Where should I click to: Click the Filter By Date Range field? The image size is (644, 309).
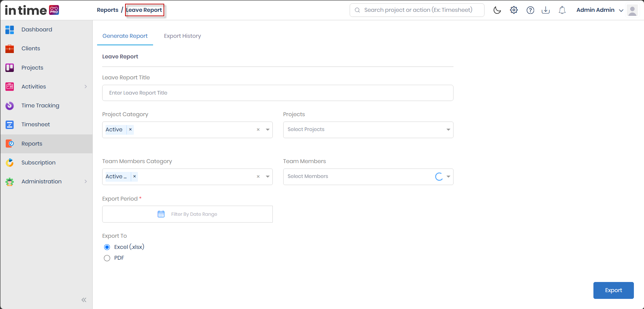click(187, 214)
